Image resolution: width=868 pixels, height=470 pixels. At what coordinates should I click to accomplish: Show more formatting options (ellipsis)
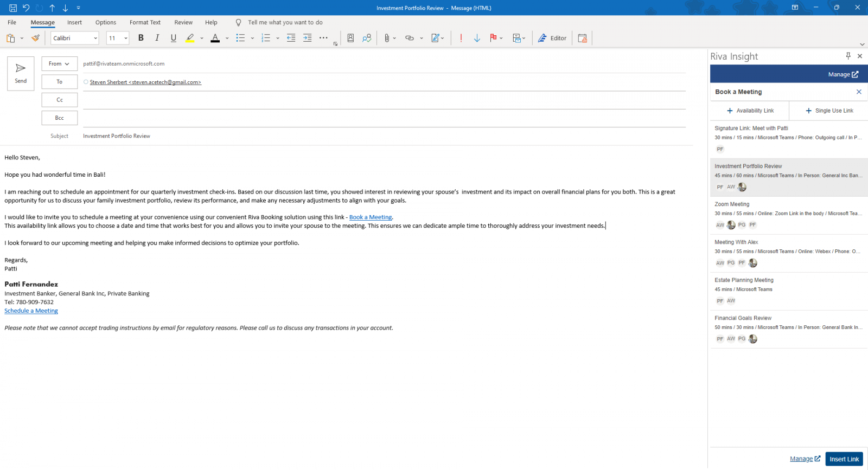pos(323,38)
